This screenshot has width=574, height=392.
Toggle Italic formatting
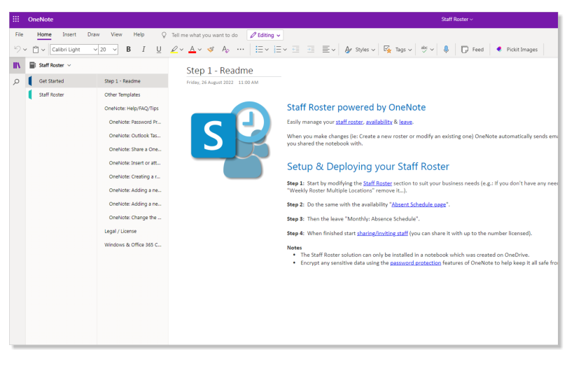pyautogui.click(x=143, y=50)
